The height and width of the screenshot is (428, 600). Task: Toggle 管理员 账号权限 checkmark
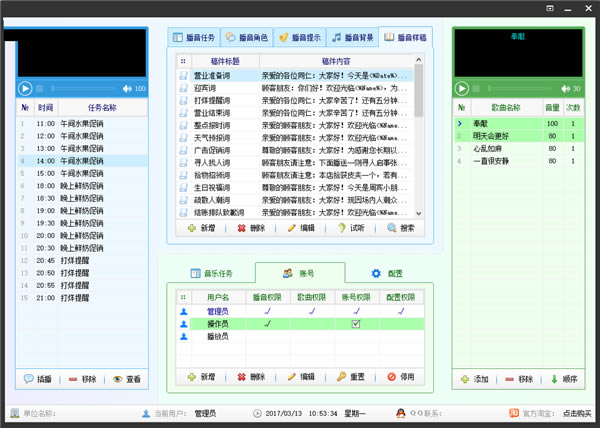click(x=356, y=312)
